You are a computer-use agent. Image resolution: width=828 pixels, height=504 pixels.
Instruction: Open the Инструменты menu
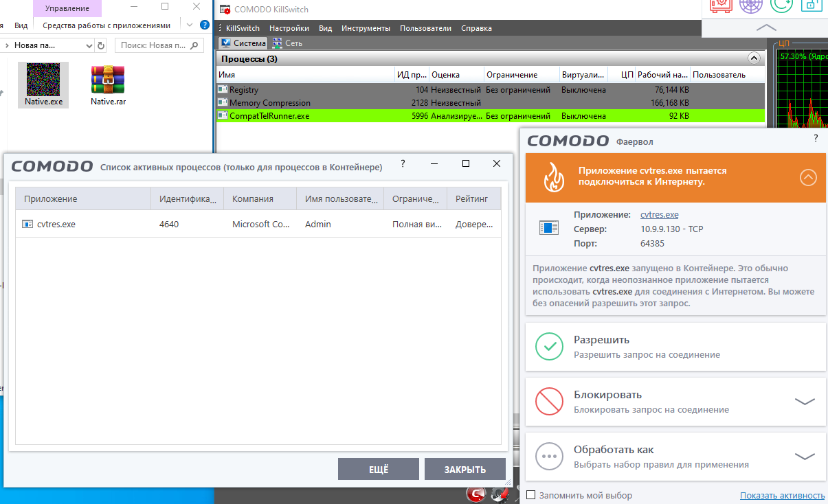pos(366,28)
